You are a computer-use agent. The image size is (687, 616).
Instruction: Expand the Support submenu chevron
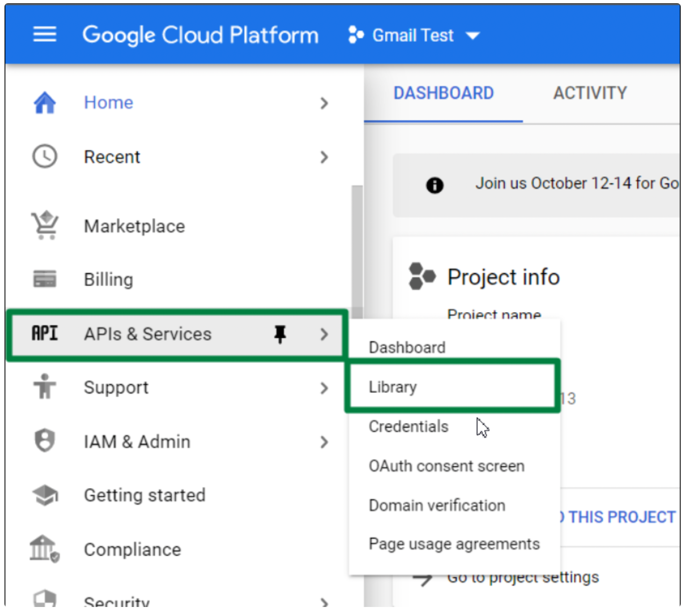point(324,388)
